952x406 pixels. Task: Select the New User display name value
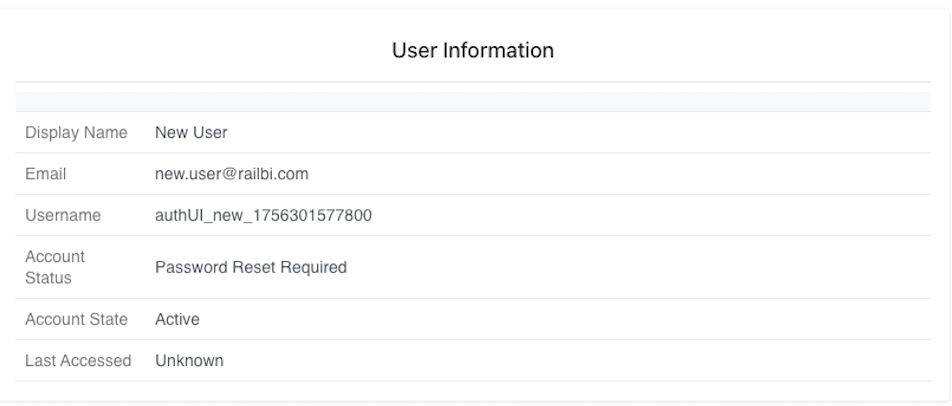click(191, 132)
